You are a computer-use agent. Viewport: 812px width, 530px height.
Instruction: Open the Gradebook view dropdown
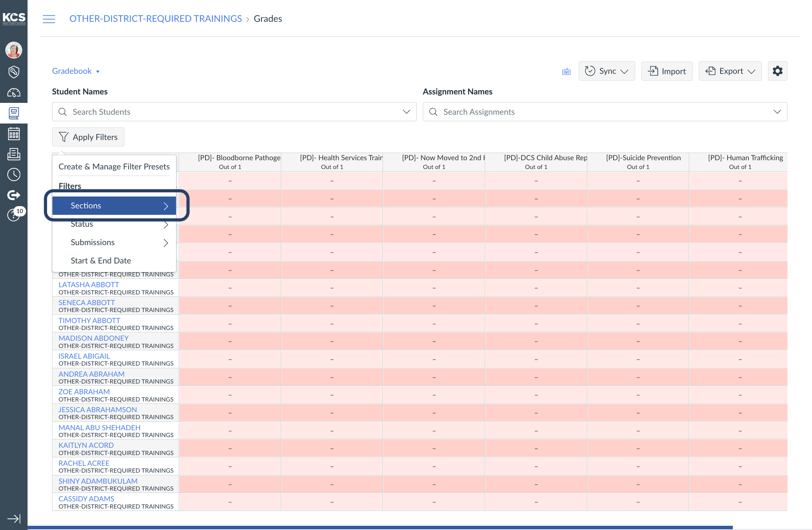pyautogui.click(x=76, y=71)
